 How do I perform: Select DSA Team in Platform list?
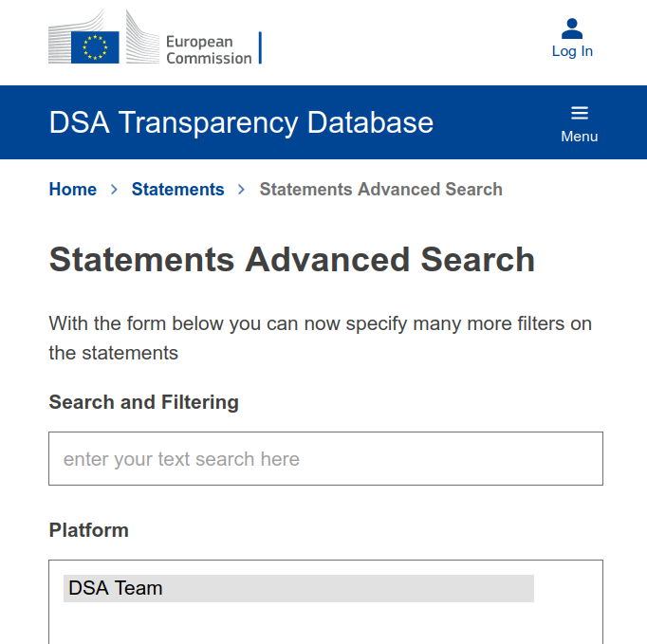tap(298, 588)
